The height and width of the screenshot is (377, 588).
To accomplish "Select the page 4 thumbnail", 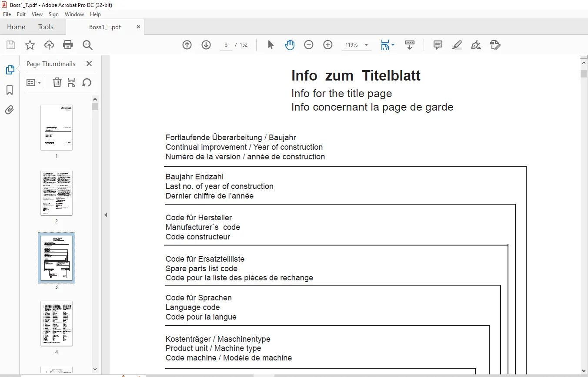I will 57,323.
